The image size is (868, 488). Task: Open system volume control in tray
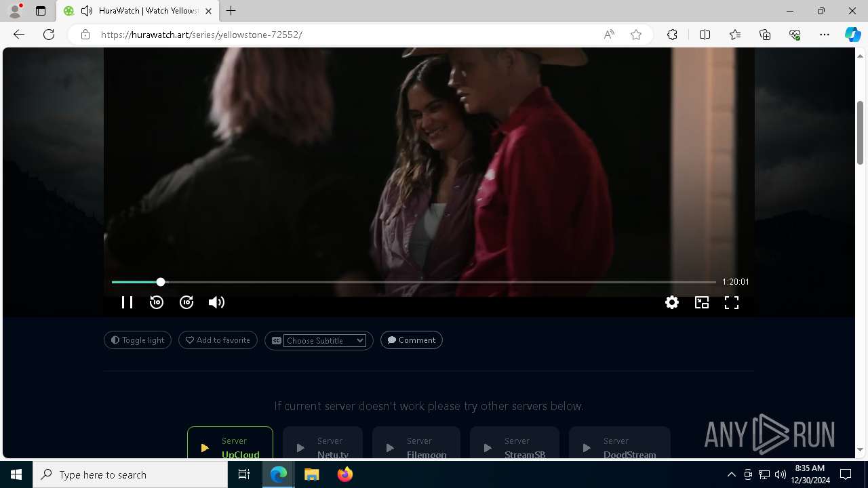click(781, 474)
